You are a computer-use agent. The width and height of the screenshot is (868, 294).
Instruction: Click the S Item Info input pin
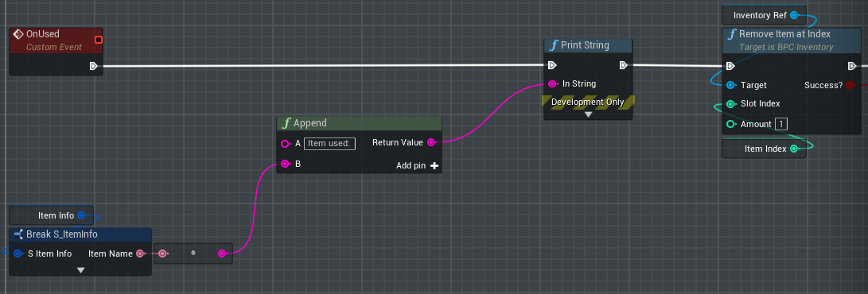click(18, 253)
